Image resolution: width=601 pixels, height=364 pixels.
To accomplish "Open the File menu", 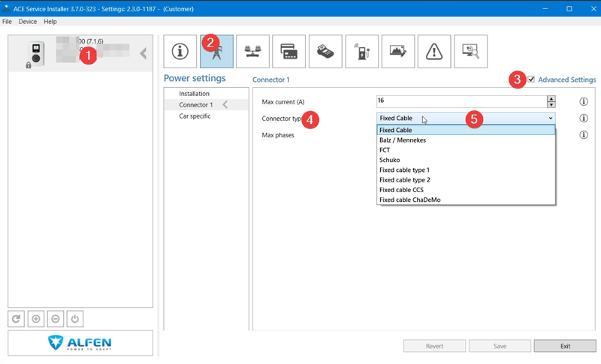I will tap(7, 22).
